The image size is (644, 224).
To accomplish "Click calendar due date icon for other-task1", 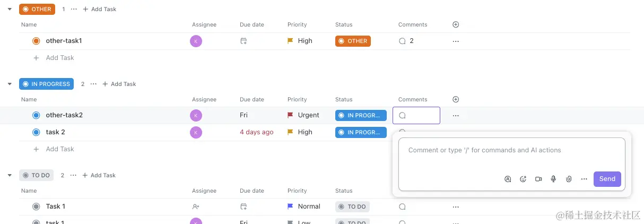I will (243, 41).
